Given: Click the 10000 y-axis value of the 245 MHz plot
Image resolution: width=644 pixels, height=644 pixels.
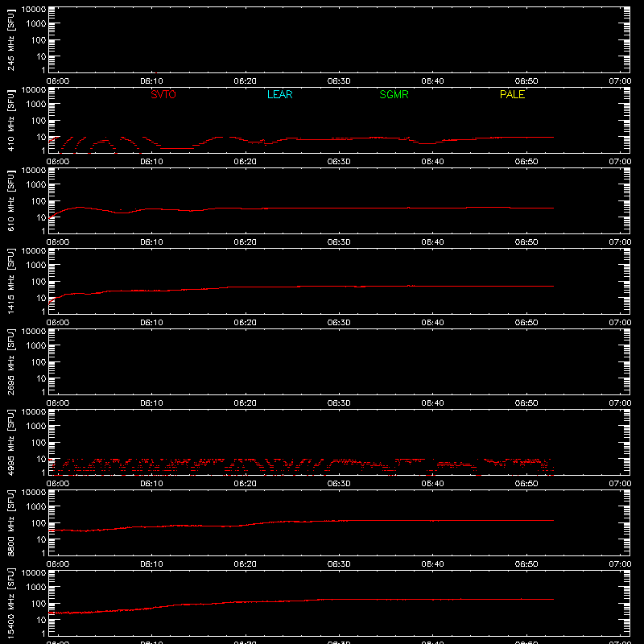Looking at the screenshot, I should pyautogui.click(x=34, y=10).
